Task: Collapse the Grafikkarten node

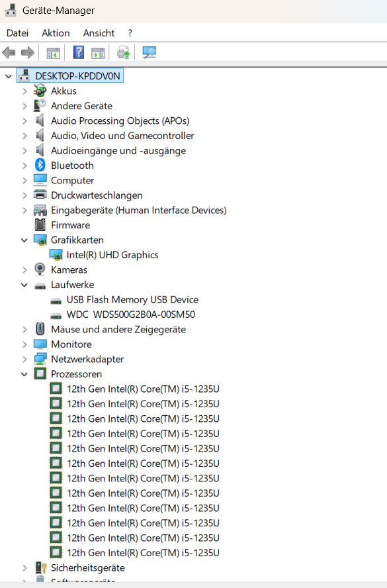Action: pyautogui.click(x=24, y=240)
